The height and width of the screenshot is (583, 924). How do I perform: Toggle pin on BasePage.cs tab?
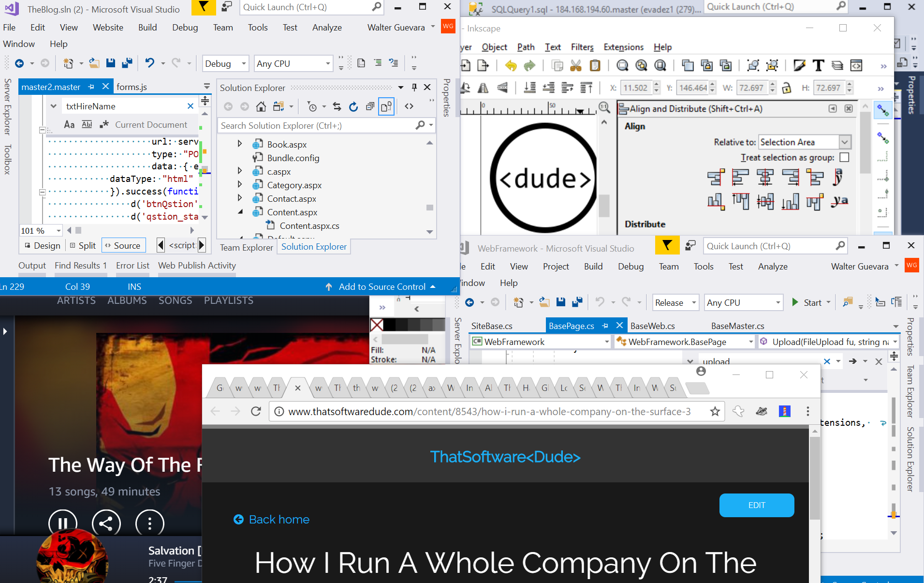[605, 326]
